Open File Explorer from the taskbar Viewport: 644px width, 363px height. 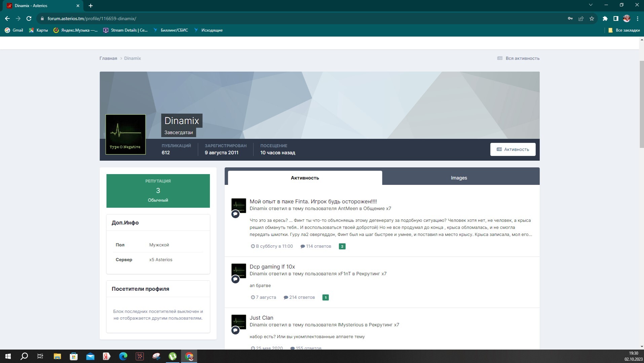click(x=57, y=356)
